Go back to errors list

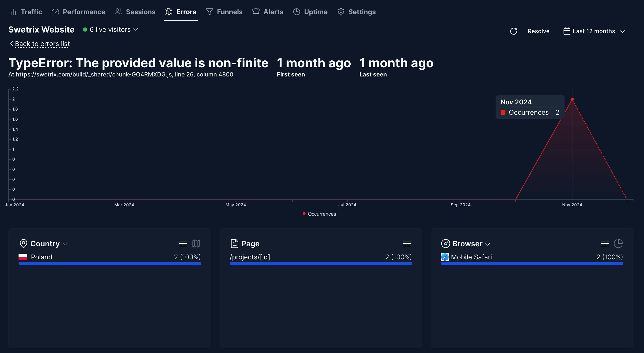(x=42, y=43)
